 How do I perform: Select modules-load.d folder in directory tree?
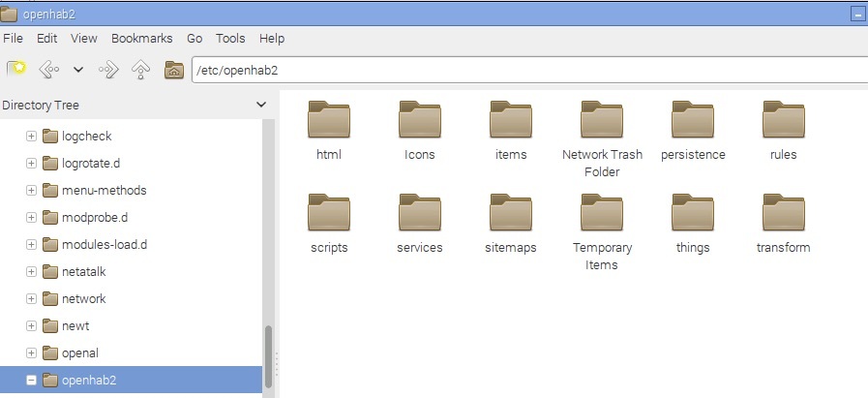click(x=95, y=244)
